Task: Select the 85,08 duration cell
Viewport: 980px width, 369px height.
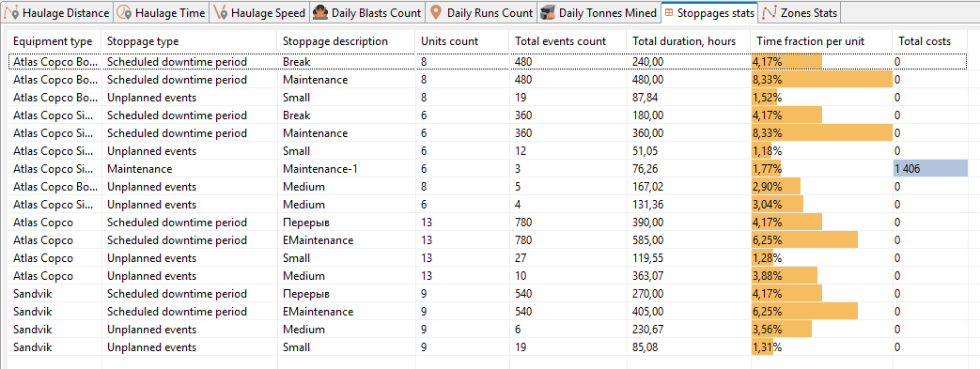Action: pos(690,347)
